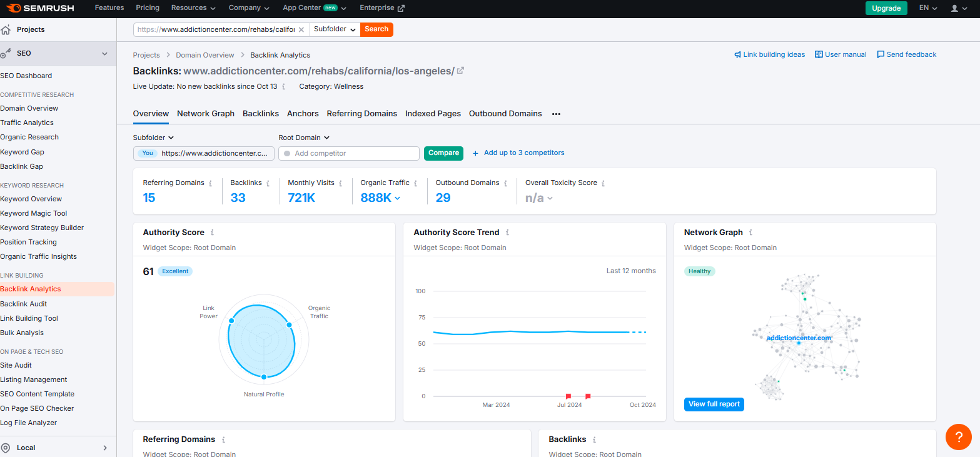Collapse the SEO sidebar section
Viewport: 980px width, 457px height.
[x=104, y=54]
